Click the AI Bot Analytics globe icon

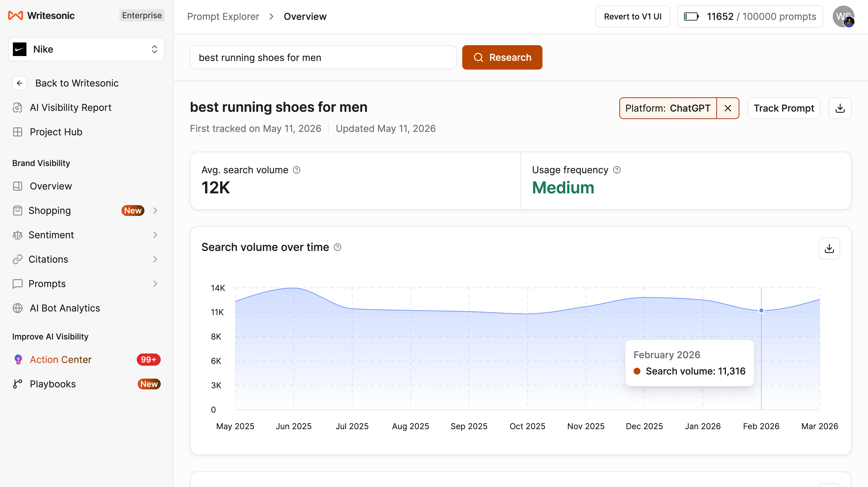[18, 308]
